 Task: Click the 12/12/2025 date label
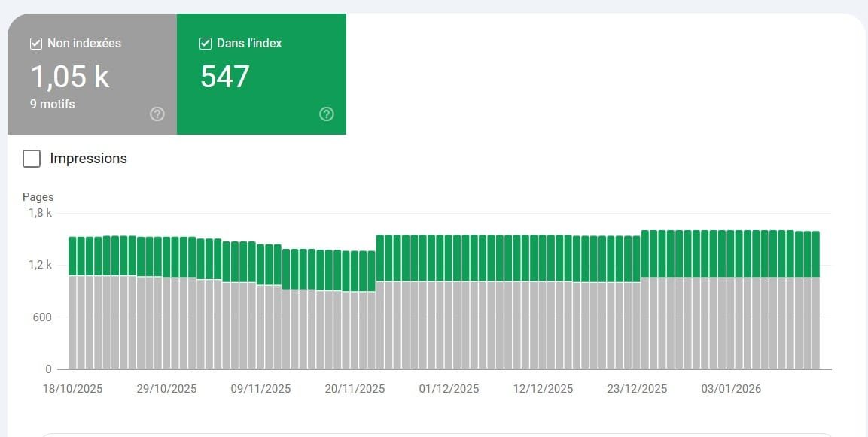[x=543, y=389]
